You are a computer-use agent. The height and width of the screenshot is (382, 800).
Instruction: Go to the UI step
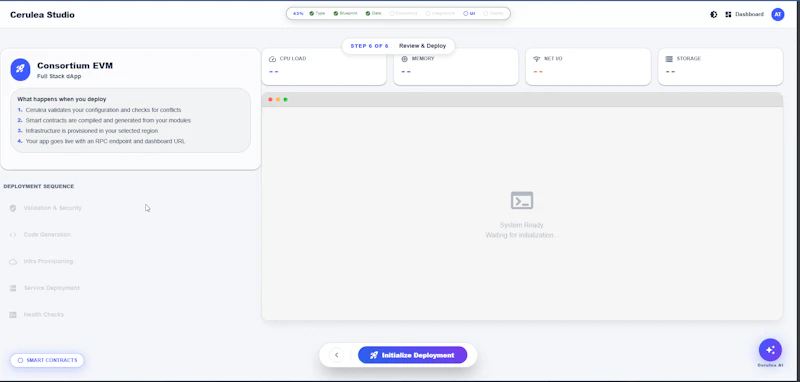coord(469,13)
